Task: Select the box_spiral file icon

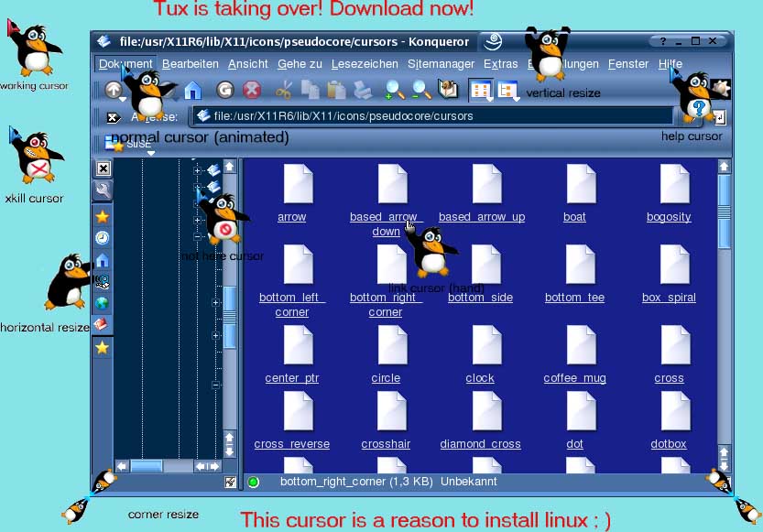Action: pyautogui.click(x=674, y=265)
